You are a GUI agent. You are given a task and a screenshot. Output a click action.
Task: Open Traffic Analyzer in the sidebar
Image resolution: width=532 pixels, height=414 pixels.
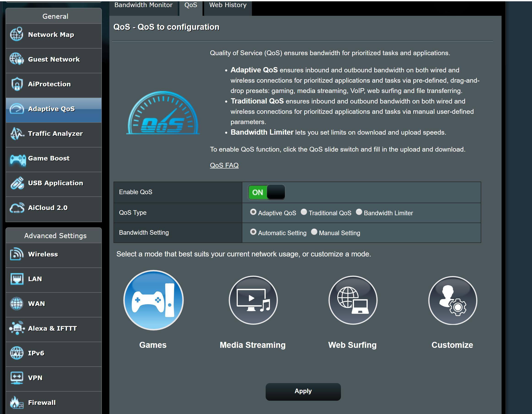(x=55, y=134)
